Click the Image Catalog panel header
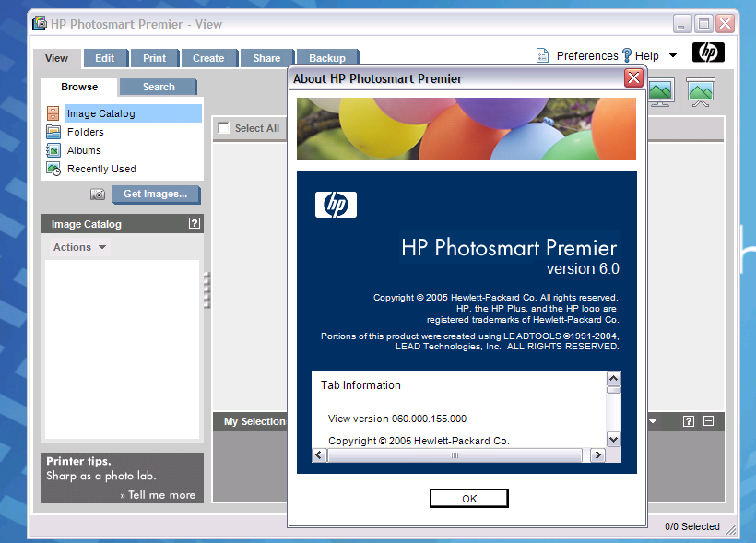Screen dimensions: 756x543 click(122, 224)
